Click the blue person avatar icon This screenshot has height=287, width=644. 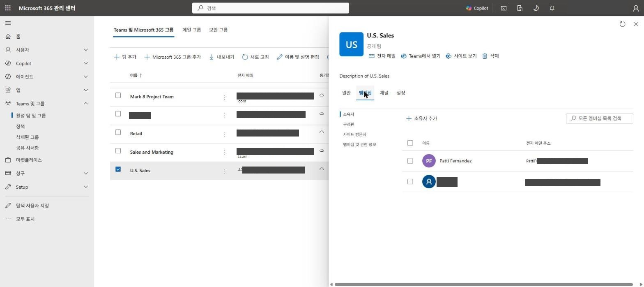tap(429, 181)
